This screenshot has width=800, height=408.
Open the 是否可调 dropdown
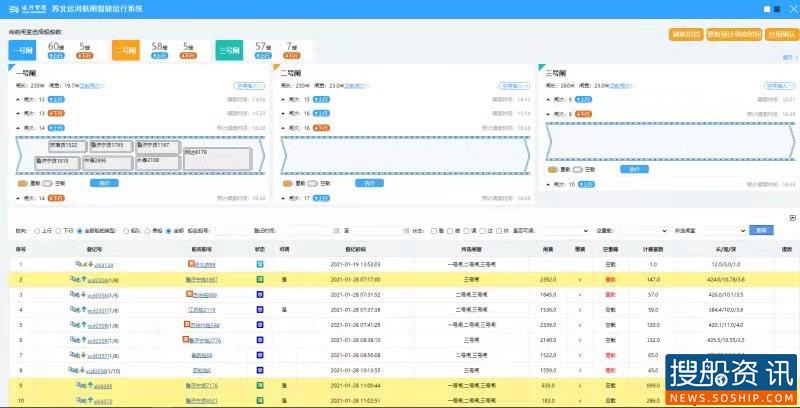pyautogui.click(x=566, y=231)
